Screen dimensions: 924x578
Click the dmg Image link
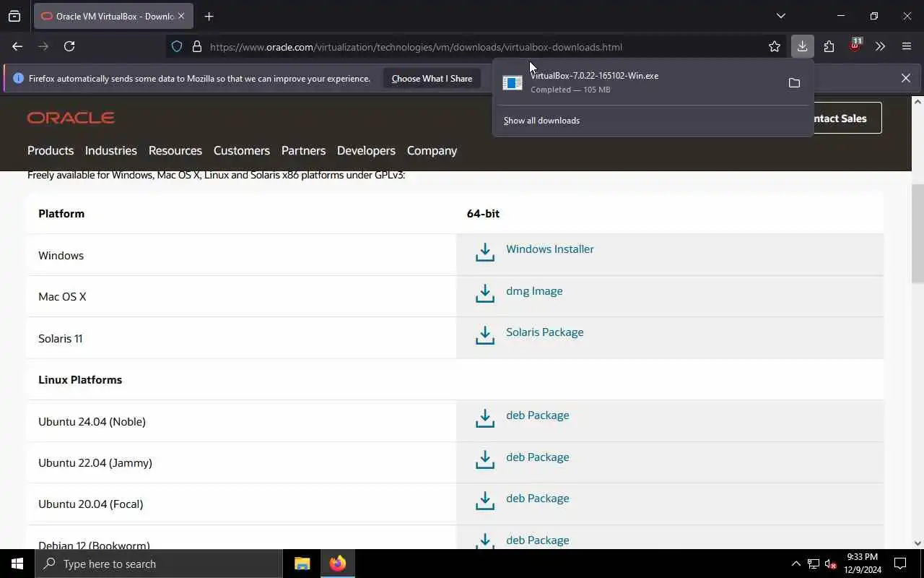(534, 291)
